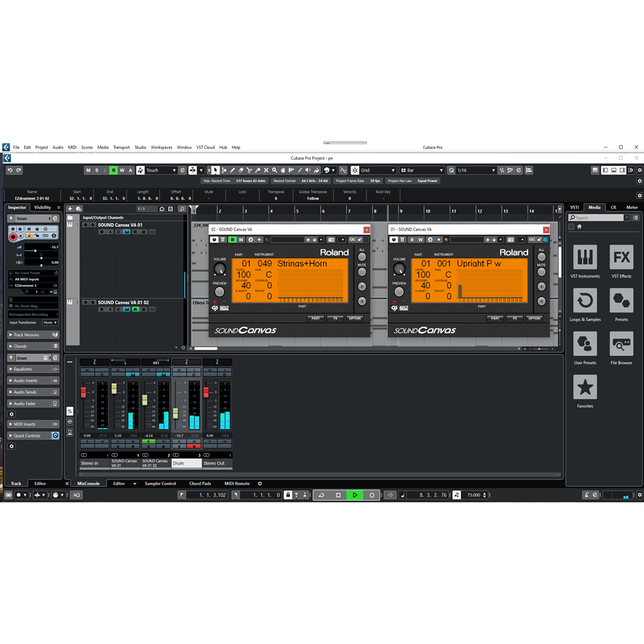Click tempo value 75.000 field

[473, 495]
